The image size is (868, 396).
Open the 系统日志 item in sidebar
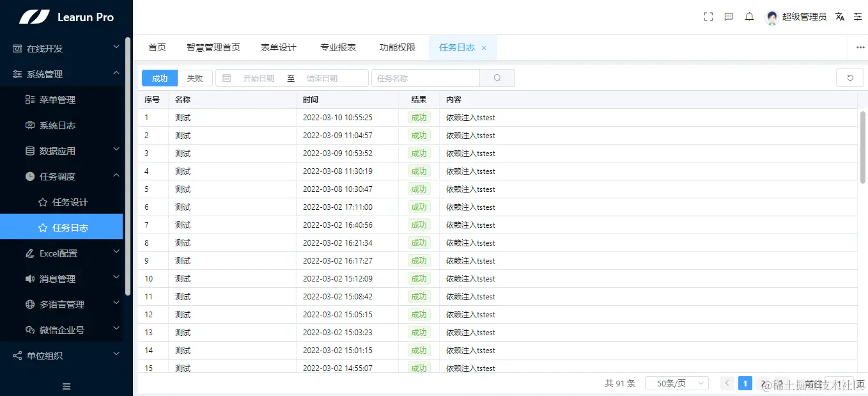pos(56,125)
